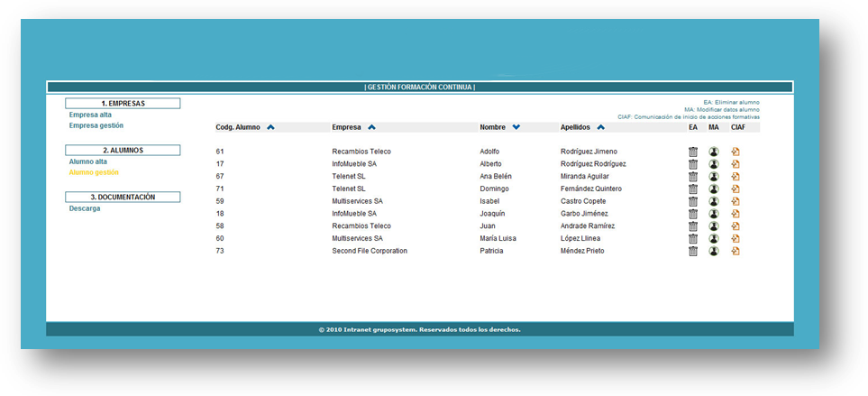The image size is (868, 396).
Task: Delete student Adolfo with trash icon
Action: [x=693, y=152]
